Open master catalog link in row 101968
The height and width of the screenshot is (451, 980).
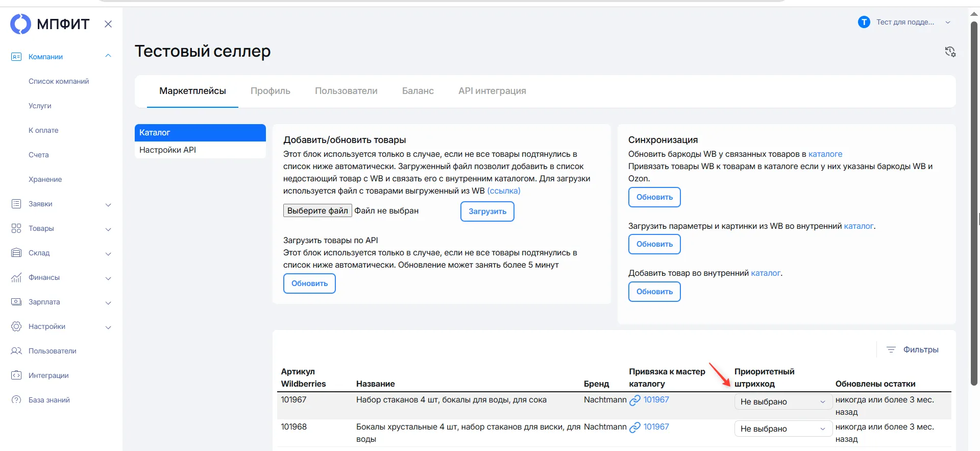click(x=656, y=426)
